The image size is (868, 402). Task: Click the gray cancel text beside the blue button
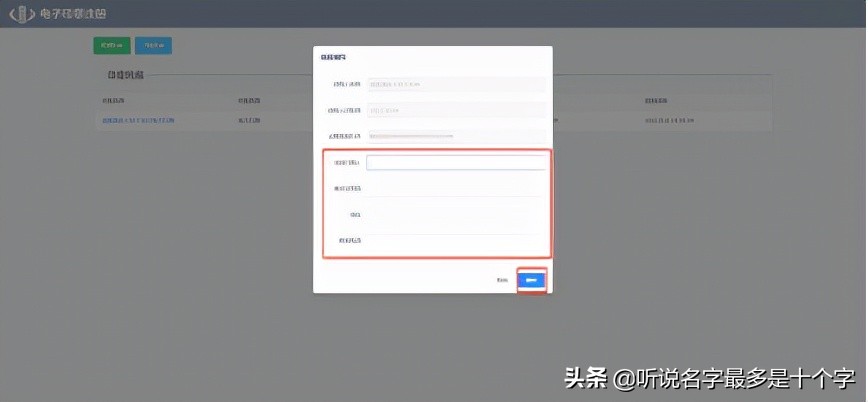point(502,280)
